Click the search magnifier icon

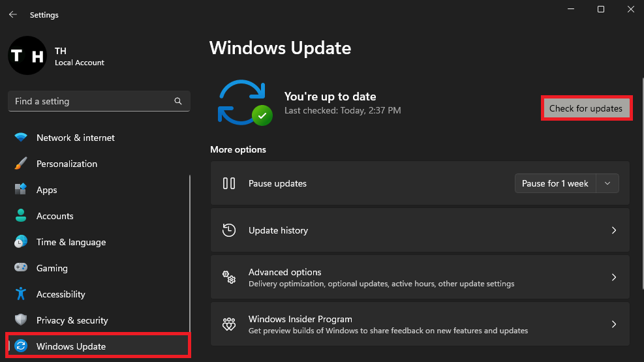click(178, 101)
